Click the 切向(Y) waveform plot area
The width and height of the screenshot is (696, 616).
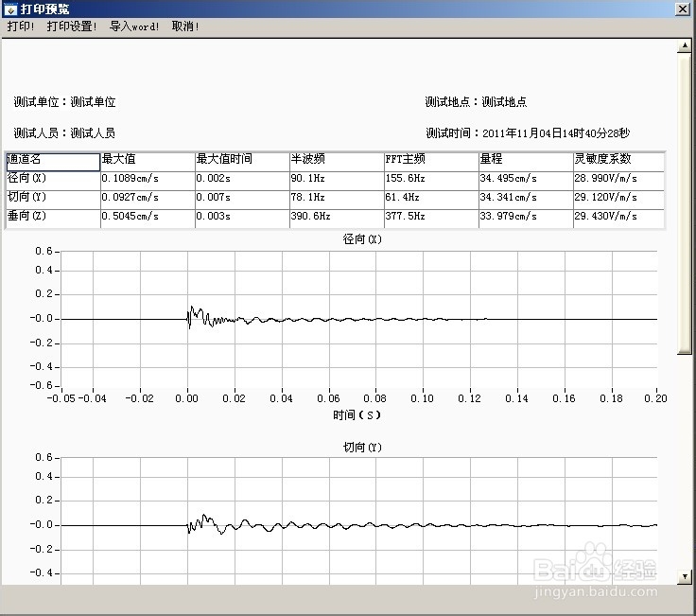click(358, 520)
